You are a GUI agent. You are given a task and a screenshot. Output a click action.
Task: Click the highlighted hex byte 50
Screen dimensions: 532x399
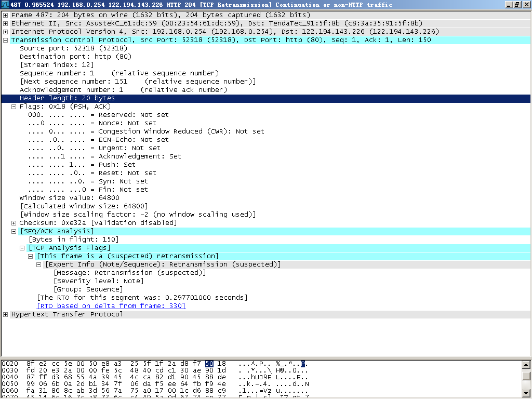pyautogui.click(x=209, y=364)
